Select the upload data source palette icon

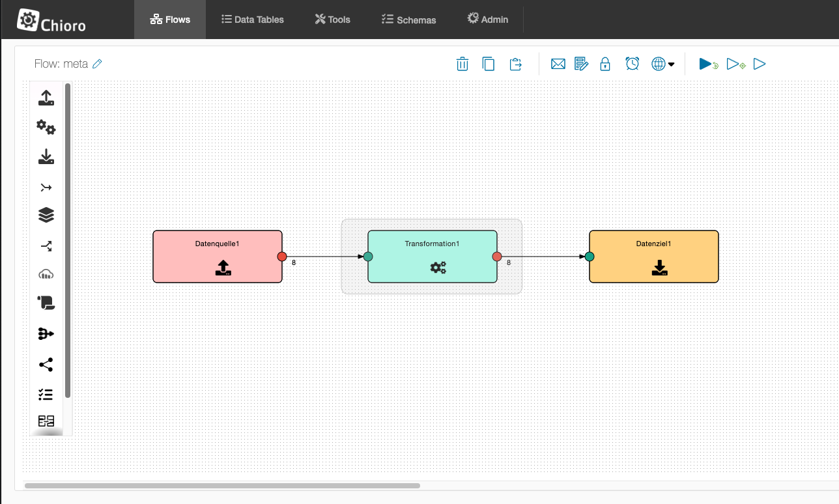point(46,98)
